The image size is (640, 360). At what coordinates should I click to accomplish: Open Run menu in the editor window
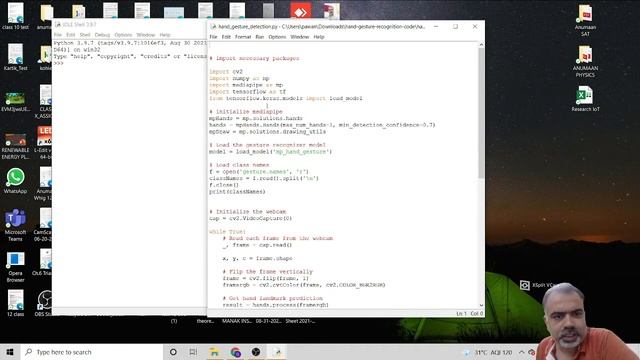coord(260,37)
